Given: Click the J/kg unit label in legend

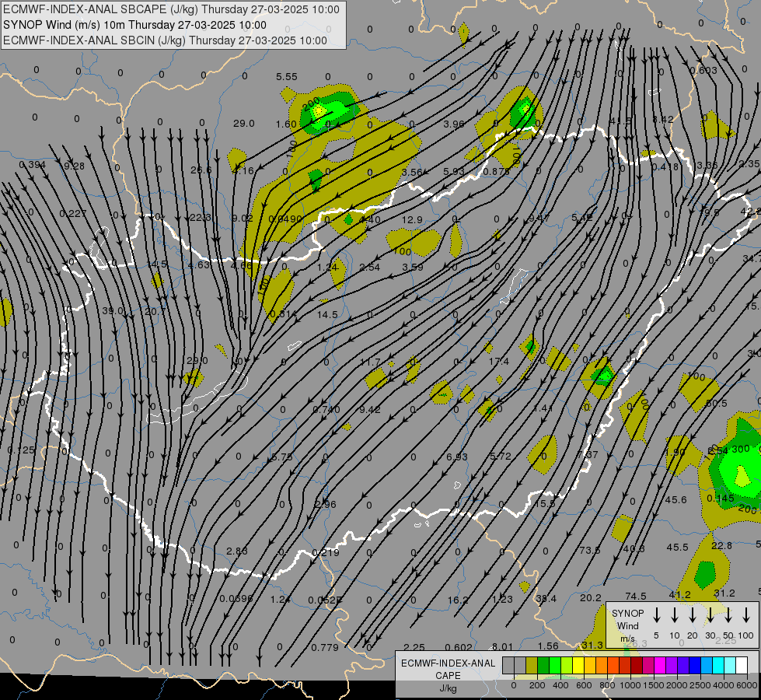Looking at the screenshot, I should (x=448, y=688).
